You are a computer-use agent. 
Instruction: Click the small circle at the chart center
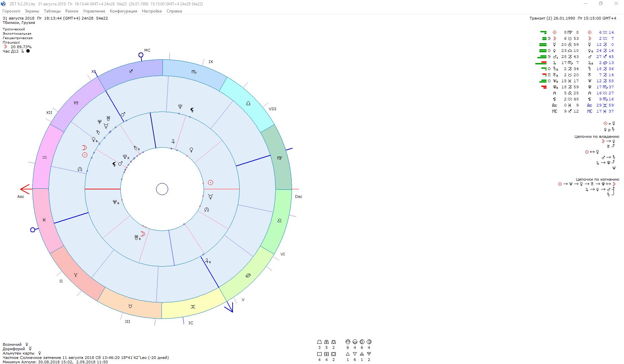click(x=162, y=189)
